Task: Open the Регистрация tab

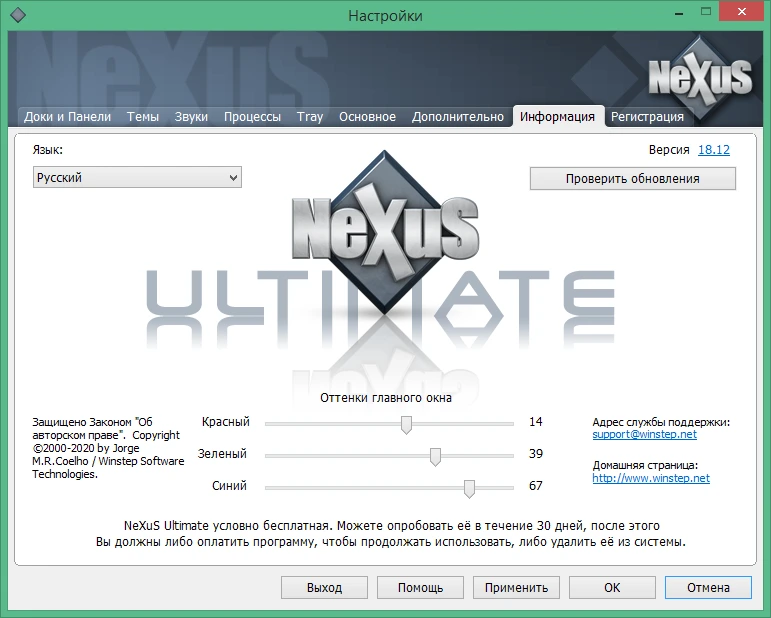Action: (x=647, y=117)
